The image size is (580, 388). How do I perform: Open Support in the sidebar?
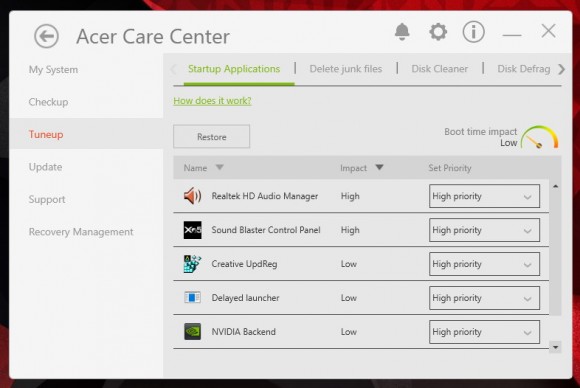pyautogui.click(x=47, y=199)
